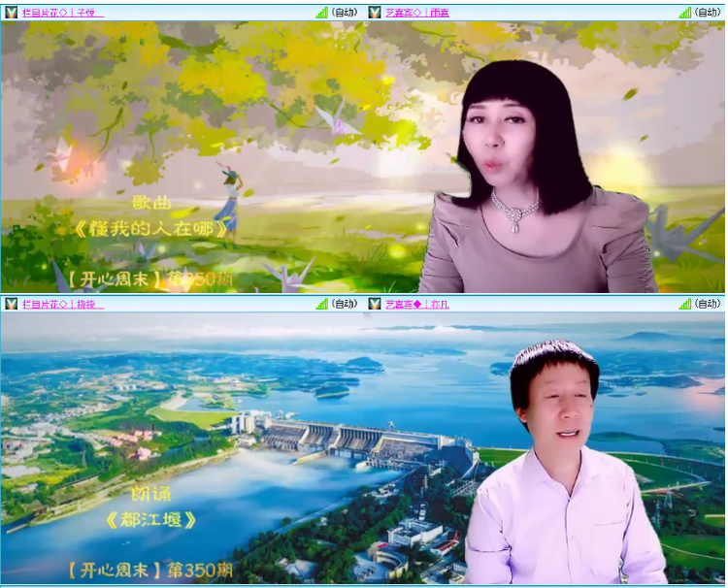The height and width of the screenshot is (588, 728).
Task: Check signal bars icon for 栏目片花◇接接 stream
Action: (x=321, y=304)
